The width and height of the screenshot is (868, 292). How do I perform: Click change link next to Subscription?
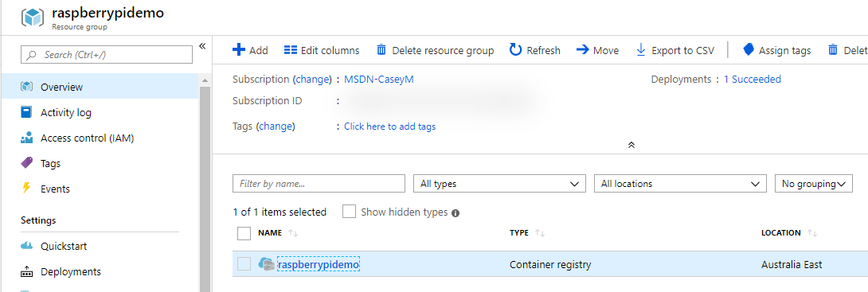coord(312,79)
